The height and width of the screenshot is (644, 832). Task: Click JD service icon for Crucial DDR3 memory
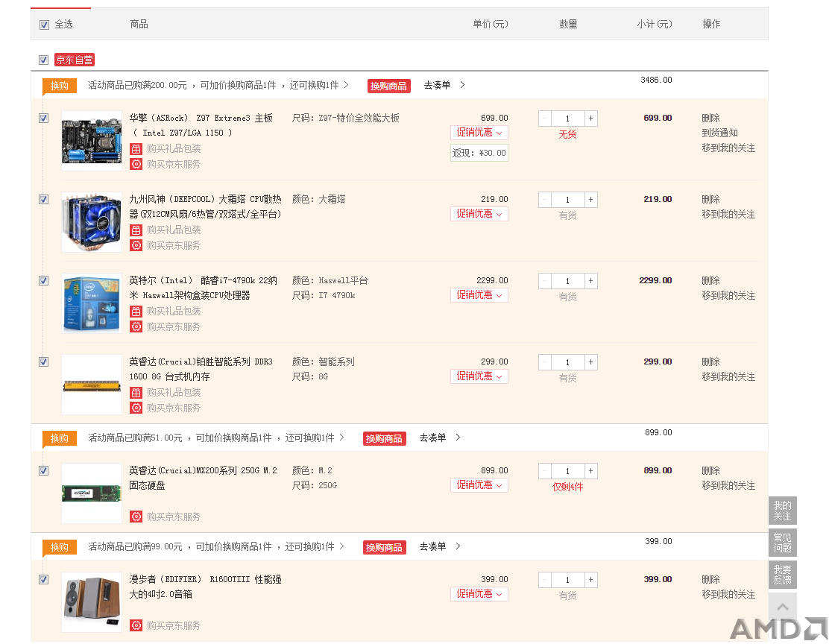136,408
